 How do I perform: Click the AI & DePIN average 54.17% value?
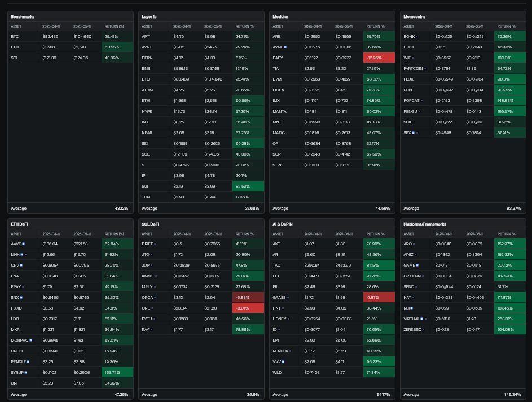click(x=383, y=395)
